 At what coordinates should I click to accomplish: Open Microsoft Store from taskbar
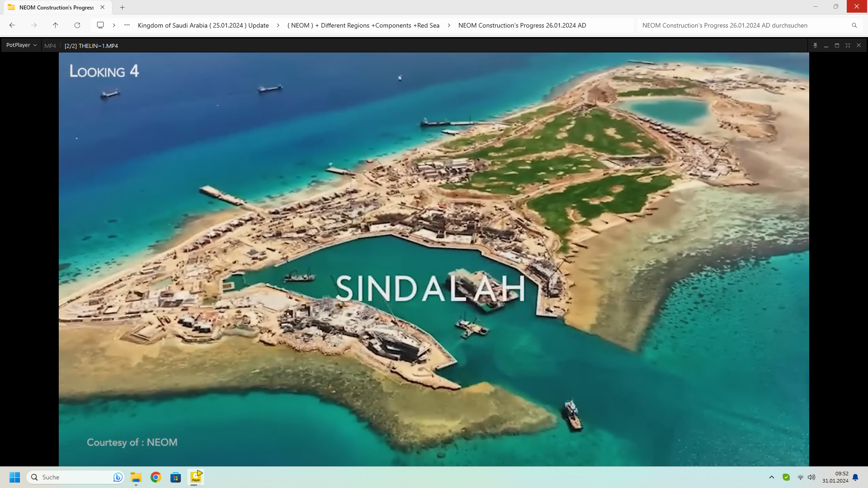(175, 477)
